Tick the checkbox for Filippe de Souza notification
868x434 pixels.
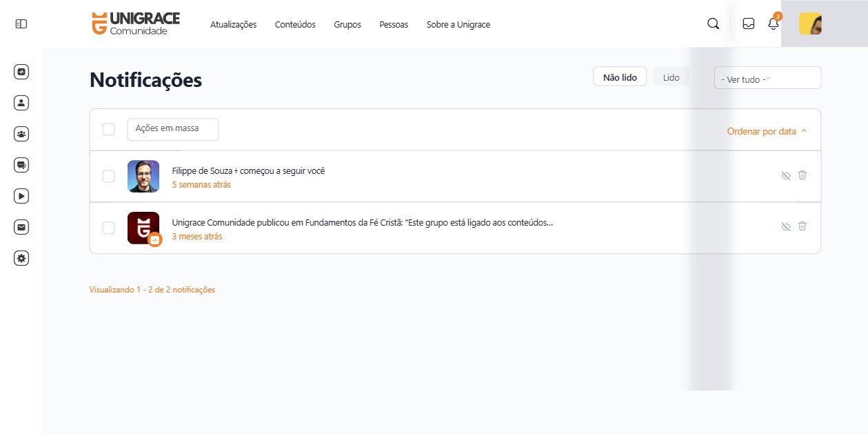[x=109, y=177]
